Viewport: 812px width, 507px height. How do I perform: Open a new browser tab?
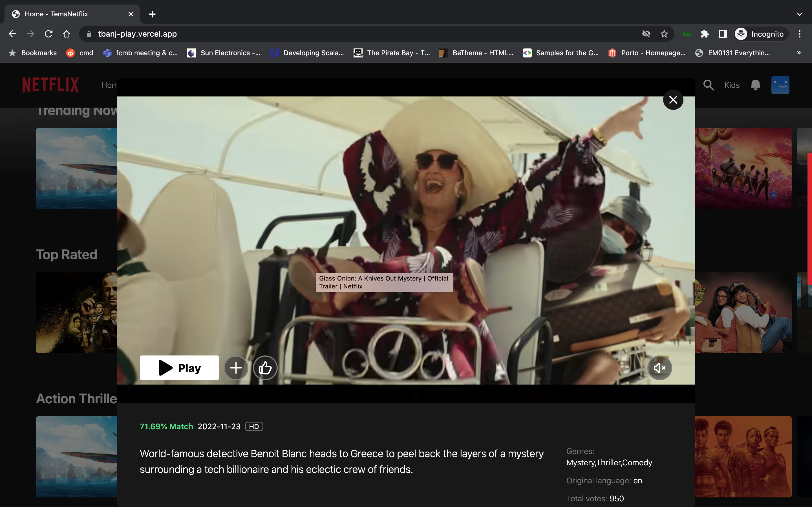point(152,14)
